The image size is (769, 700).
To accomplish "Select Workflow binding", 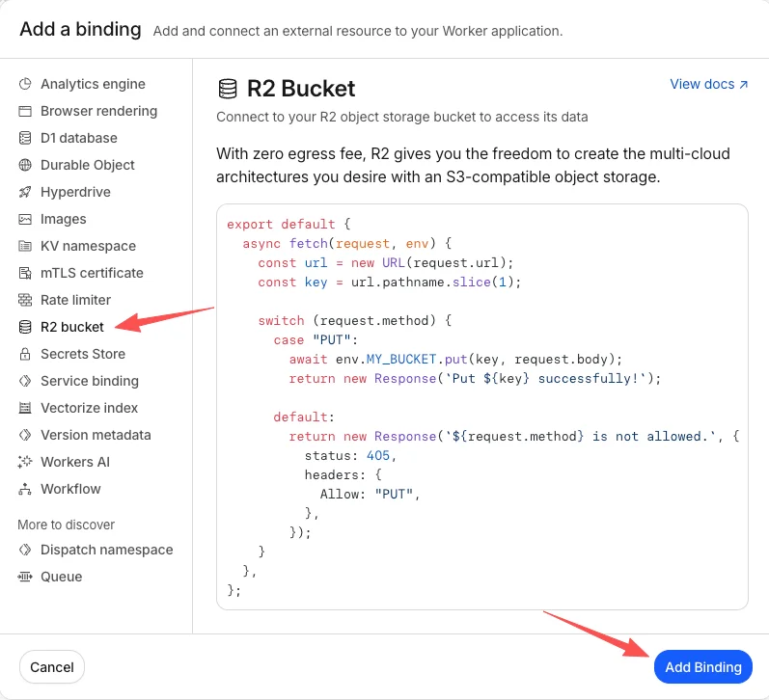I will (70, 488).
